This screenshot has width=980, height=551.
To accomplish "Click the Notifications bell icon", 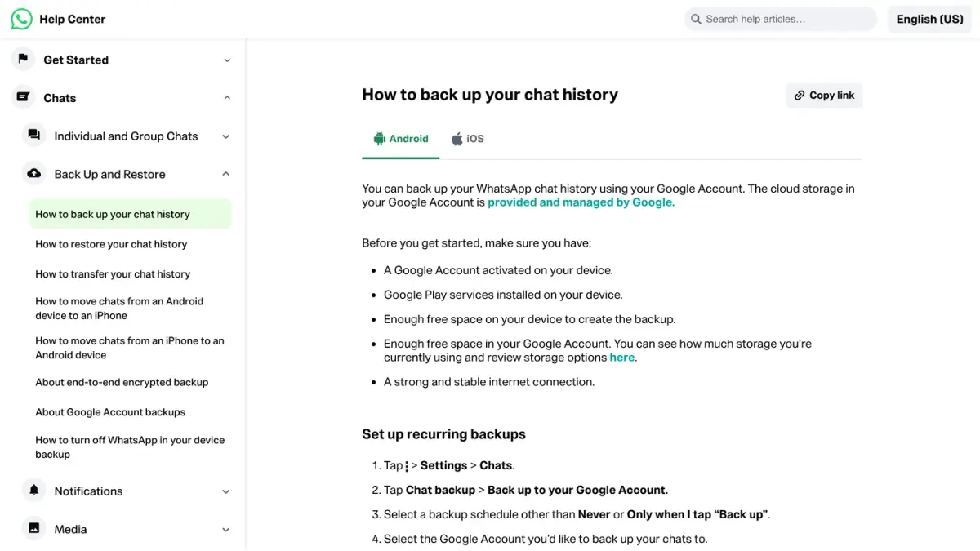I will coord(33,491).
